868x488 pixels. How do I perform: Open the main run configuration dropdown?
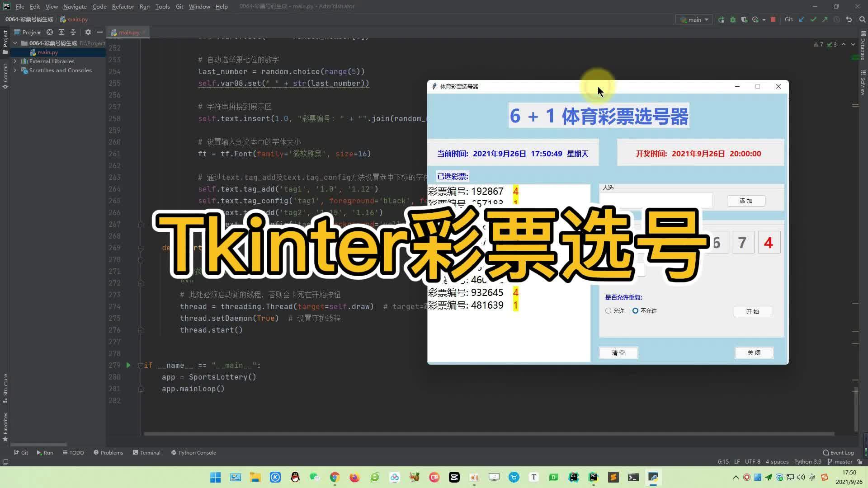pyautogui.click(x=694, y=19)
